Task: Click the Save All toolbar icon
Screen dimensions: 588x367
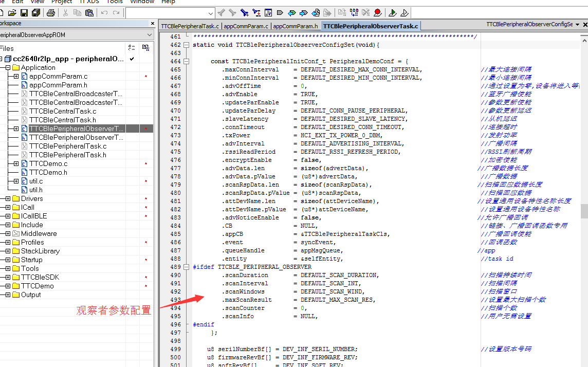Action: click(x=36, y=13)
